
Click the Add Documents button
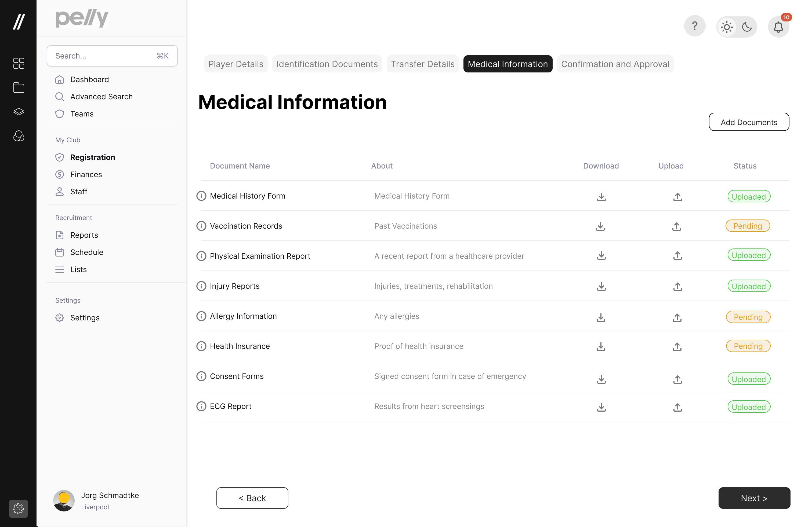click(749, 122)
